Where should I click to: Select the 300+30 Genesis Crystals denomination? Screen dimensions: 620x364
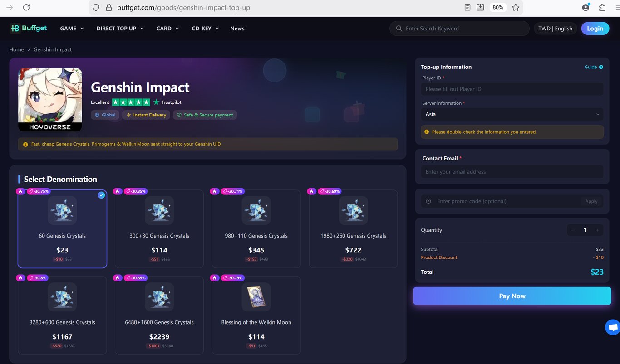coord(159,229)
